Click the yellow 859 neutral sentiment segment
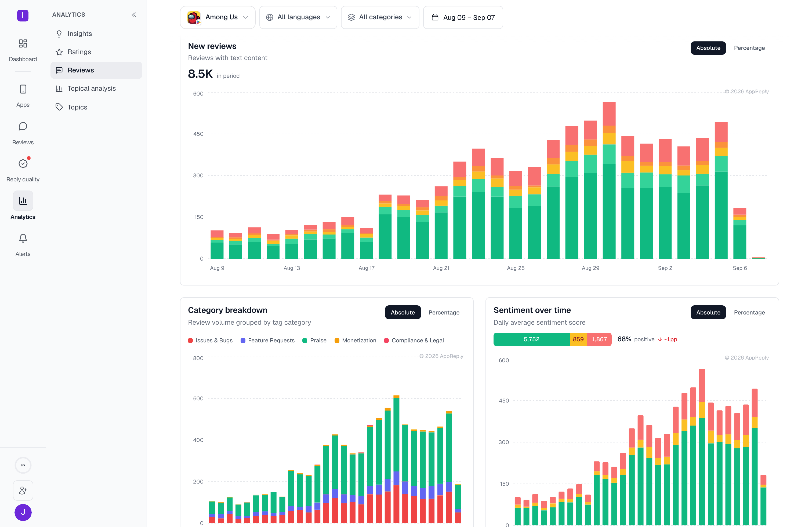This screenshot has height=527, width=812. pos(578,339)
